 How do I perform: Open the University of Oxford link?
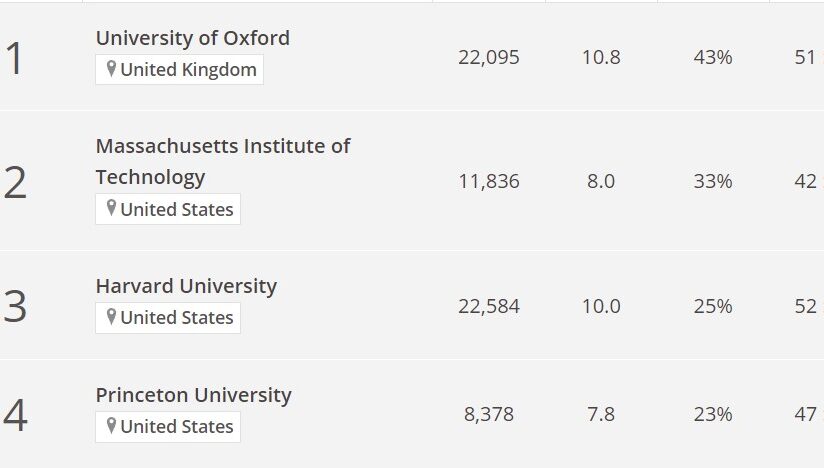(x=193, y=38)
